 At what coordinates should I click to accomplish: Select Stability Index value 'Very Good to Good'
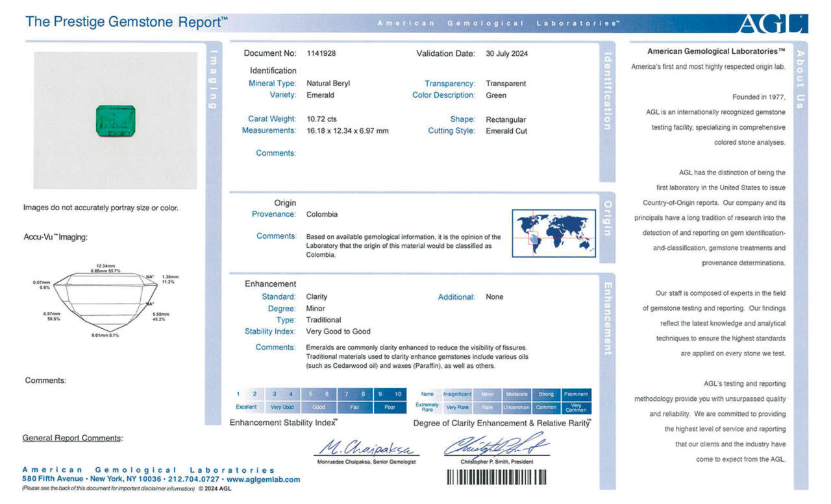(338, 331)
